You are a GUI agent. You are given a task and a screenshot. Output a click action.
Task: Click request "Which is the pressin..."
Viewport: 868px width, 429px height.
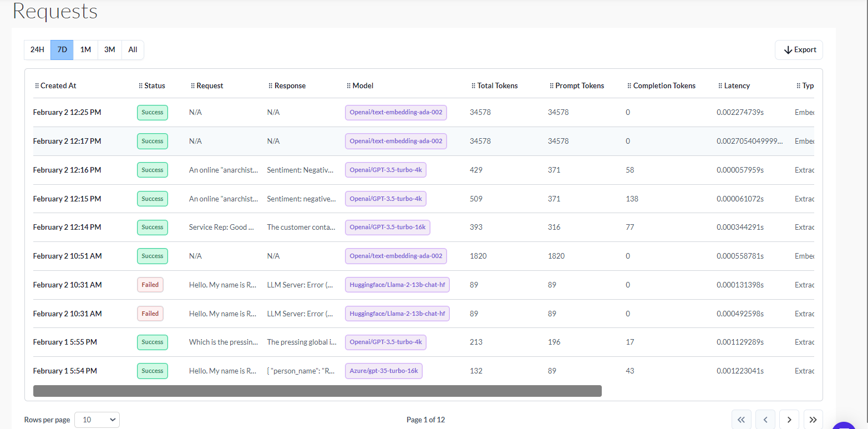pos(224,342)
